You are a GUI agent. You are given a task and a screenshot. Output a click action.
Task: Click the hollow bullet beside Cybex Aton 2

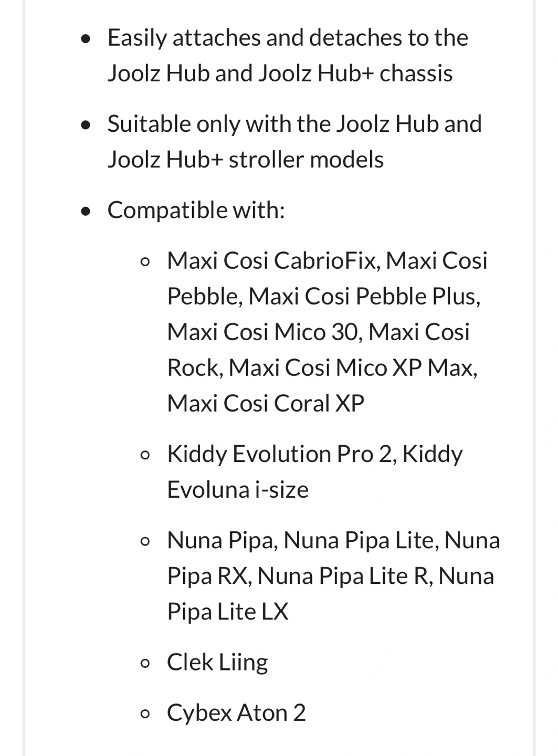coord(145,715)
